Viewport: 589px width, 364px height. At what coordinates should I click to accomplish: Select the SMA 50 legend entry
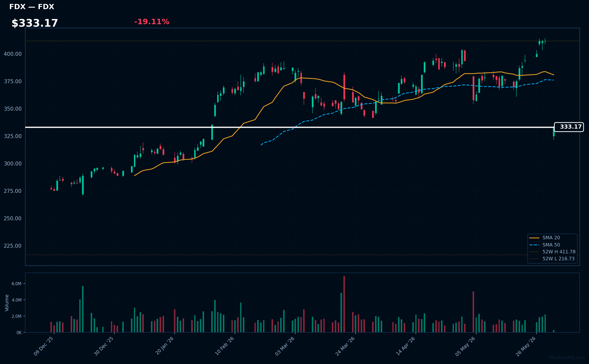tap(545, 245)
